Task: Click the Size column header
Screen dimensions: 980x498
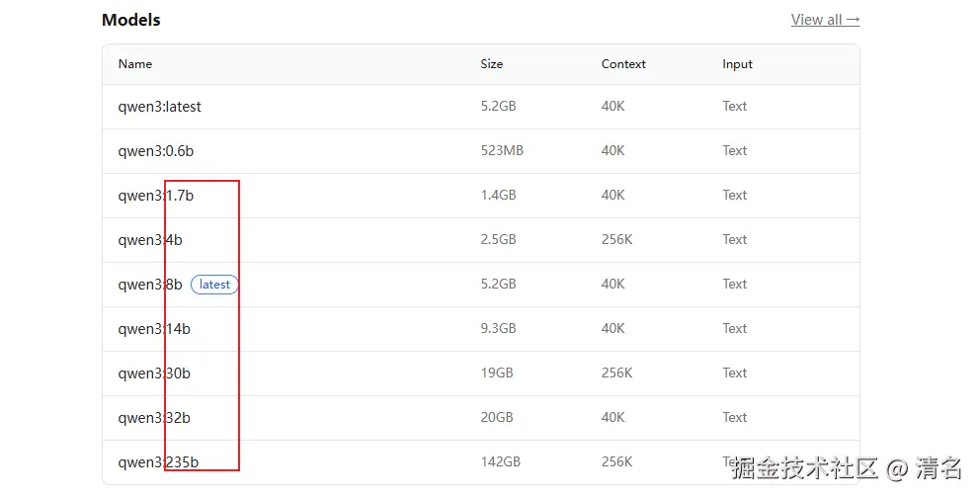Action: pos(492,64)
